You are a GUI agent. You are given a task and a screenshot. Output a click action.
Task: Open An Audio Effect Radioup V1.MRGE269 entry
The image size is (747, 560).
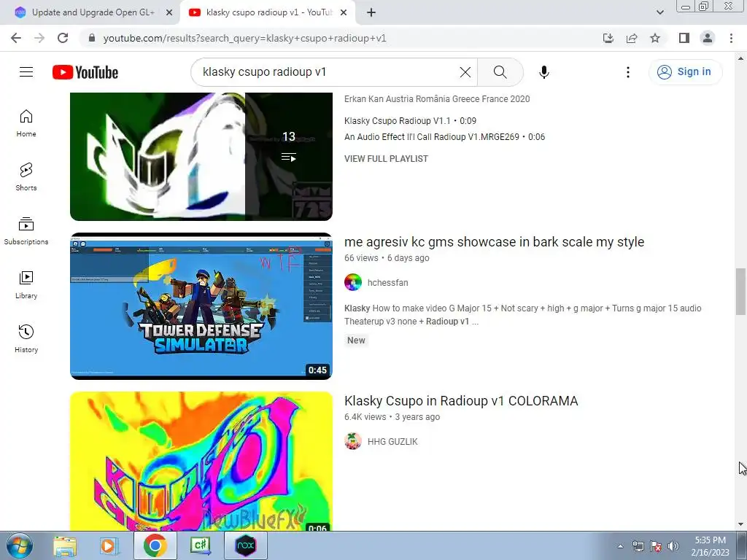pos(444,137)
